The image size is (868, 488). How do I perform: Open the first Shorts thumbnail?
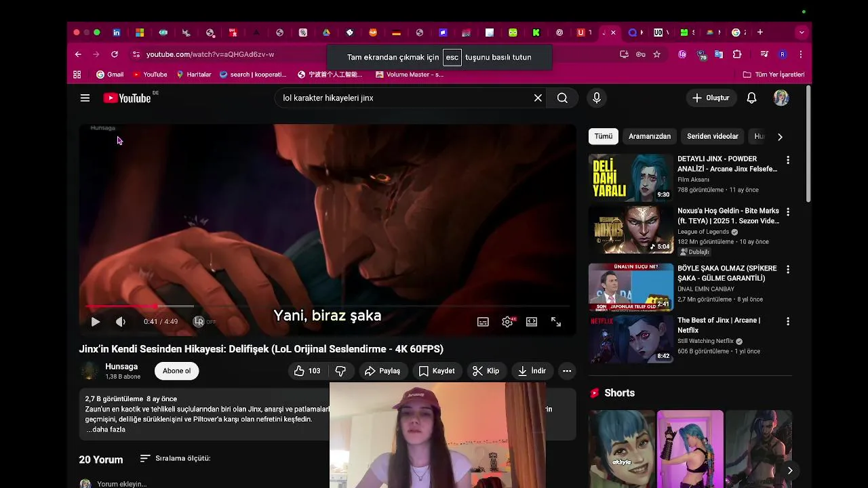coord(621,449)
